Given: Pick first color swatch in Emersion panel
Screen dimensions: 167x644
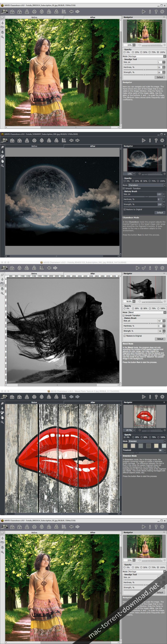Looking at the screenshot, I should pyautogui.click(x=125, y=446).
